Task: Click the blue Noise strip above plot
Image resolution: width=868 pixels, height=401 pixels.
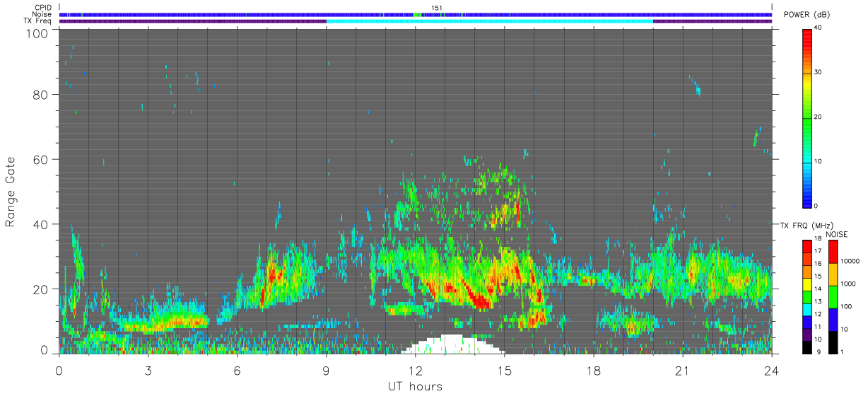Action: pos(415,14)
